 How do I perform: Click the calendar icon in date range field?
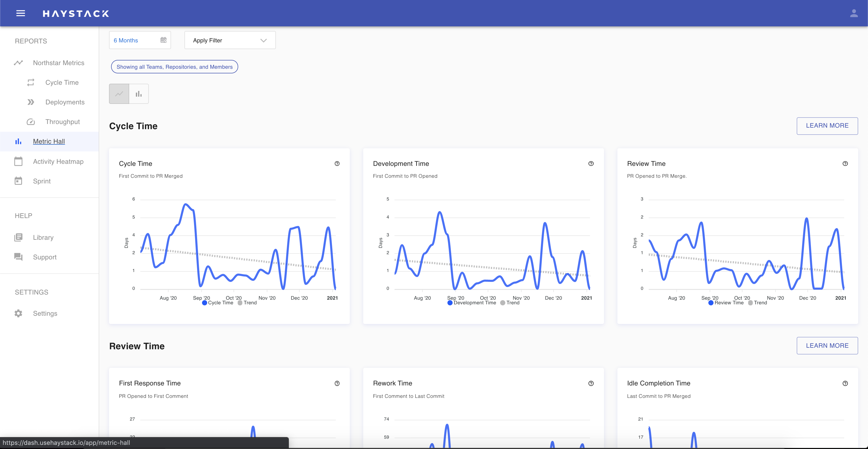[x=164, y=40]
